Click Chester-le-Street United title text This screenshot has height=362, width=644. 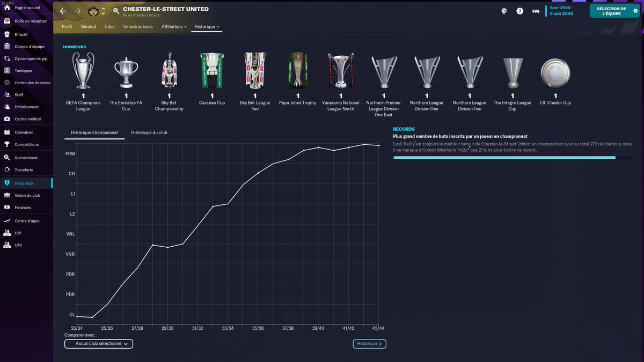pos(166,9)
